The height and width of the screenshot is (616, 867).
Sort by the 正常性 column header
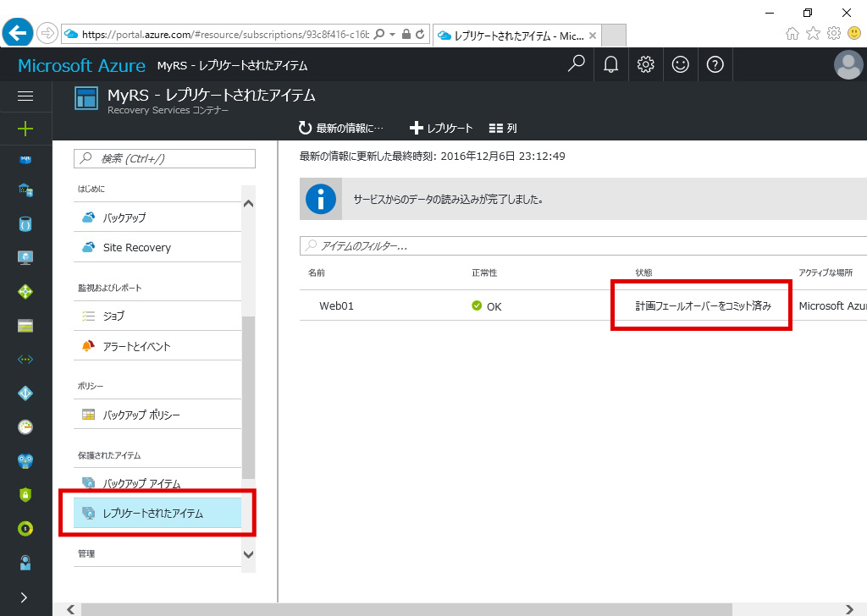pos(484,273)
